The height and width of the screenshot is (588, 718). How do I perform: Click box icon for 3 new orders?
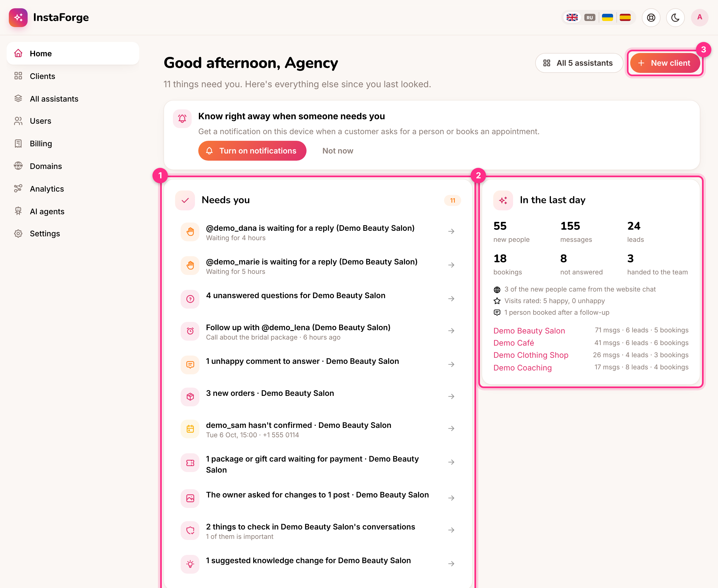click(190, 397)
